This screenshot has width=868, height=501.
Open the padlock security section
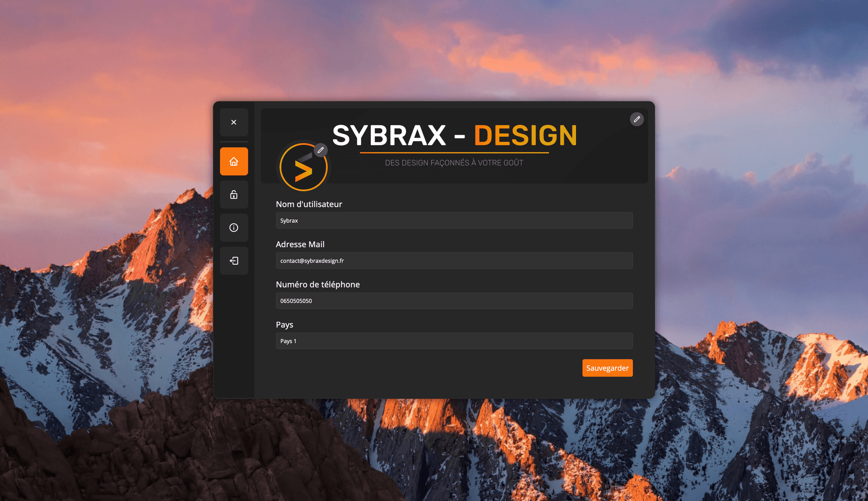coord(234,195)
